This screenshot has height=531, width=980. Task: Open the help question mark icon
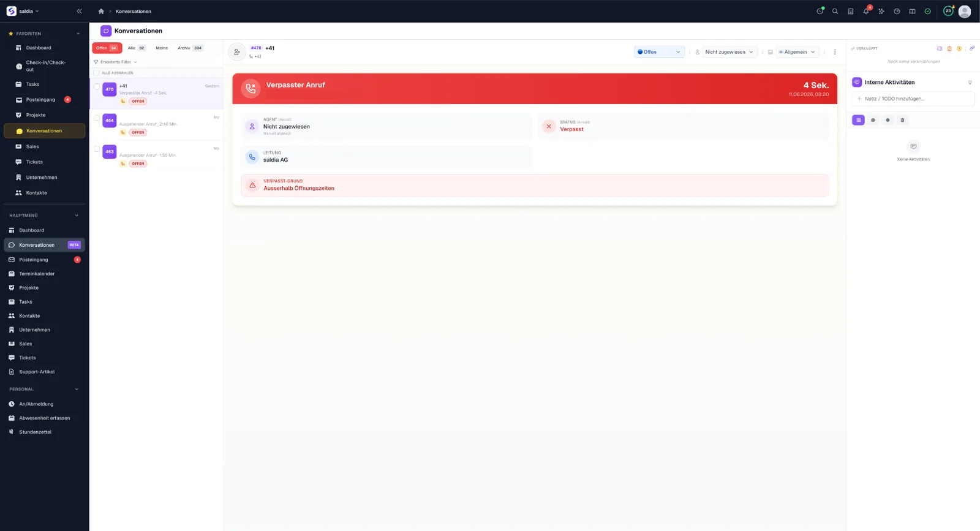click(x=897, y=11)
